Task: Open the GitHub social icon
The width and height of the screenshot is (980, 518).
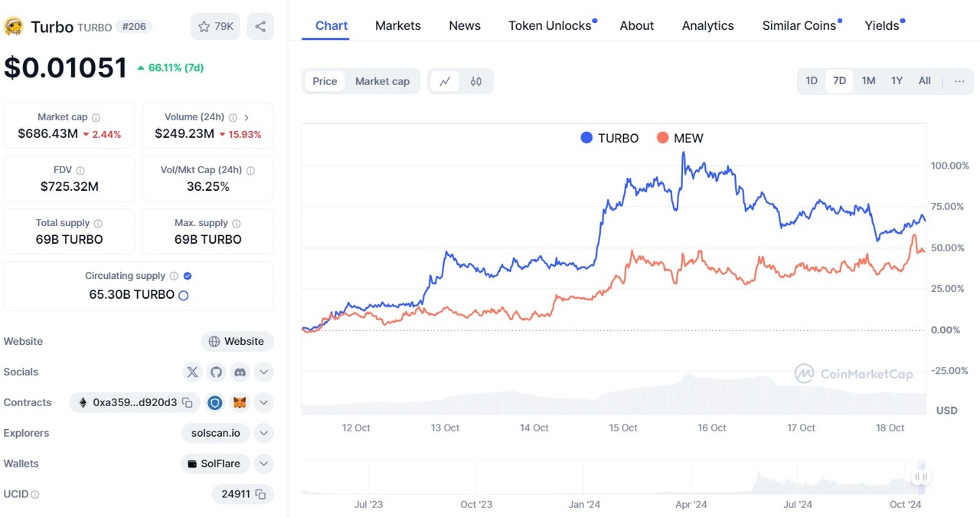Action: click(x=216, y=372)
